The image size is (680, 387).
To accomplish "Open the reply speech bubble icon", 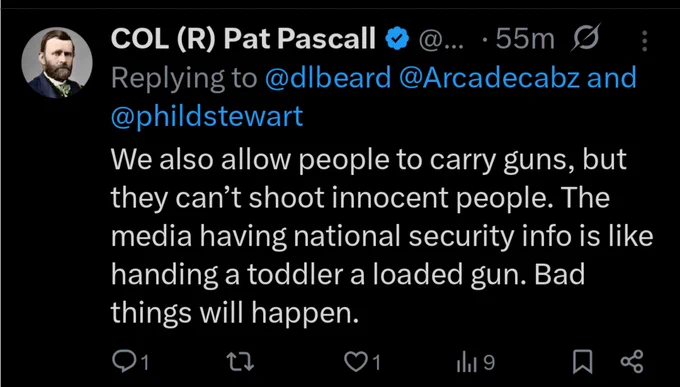I will tap(124, 362).
